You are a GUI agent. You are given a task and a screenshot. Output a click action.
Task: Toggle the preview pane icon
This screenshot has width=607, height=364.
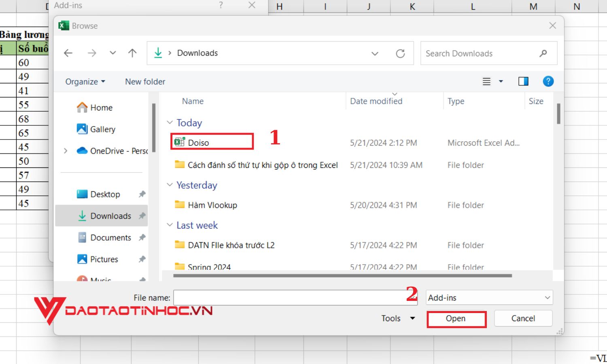pos(523,81)
